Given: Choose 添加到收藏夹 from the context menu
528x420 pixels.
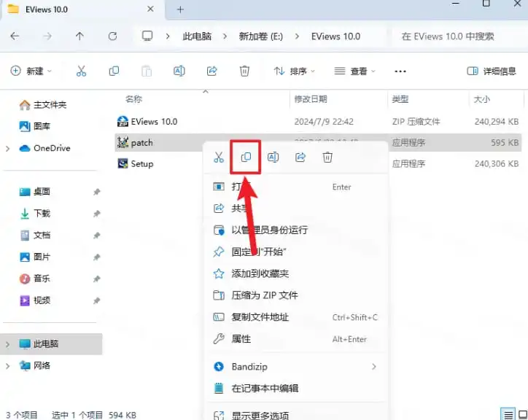Looking at the screenshot, I should [x=296, y=273].
